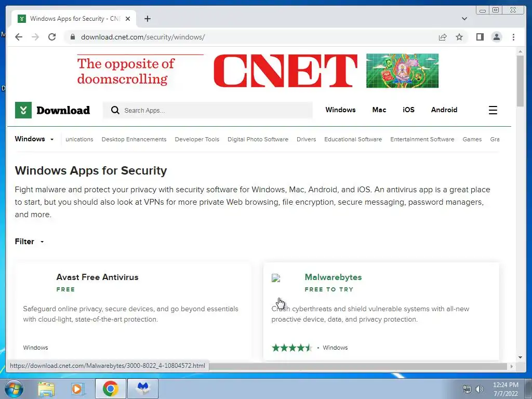This screenshot has height=399, width=532.
Task: Click the horizontal scrollbar thumb
Action: point(358,366)
